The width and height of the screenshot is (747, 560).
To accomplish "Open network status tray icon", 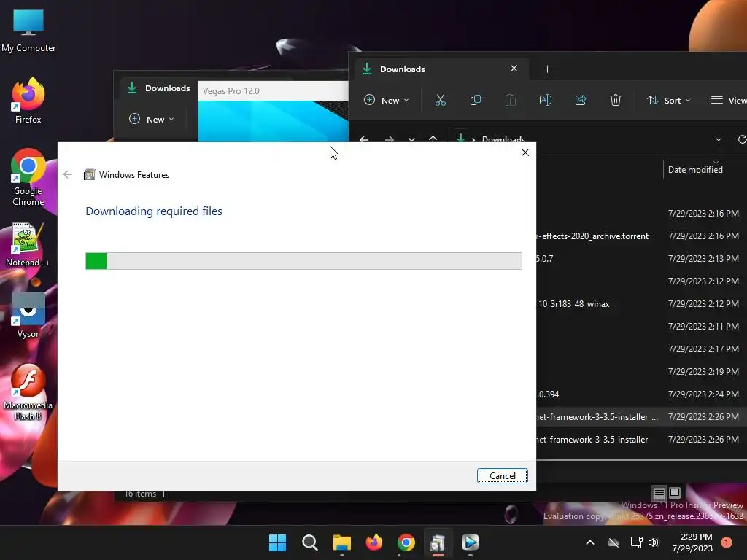I will (x=636, y=542).
